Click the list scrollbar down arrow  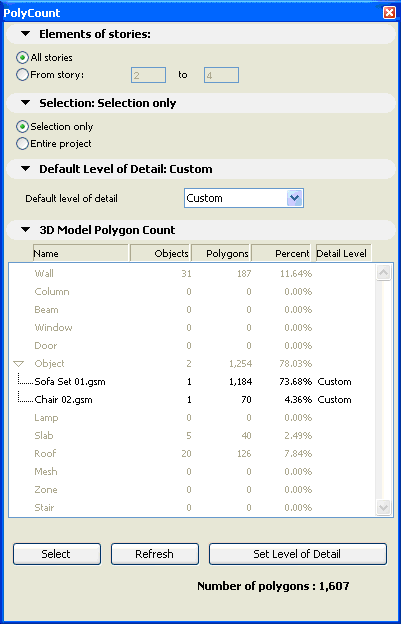tap(383, 507)
